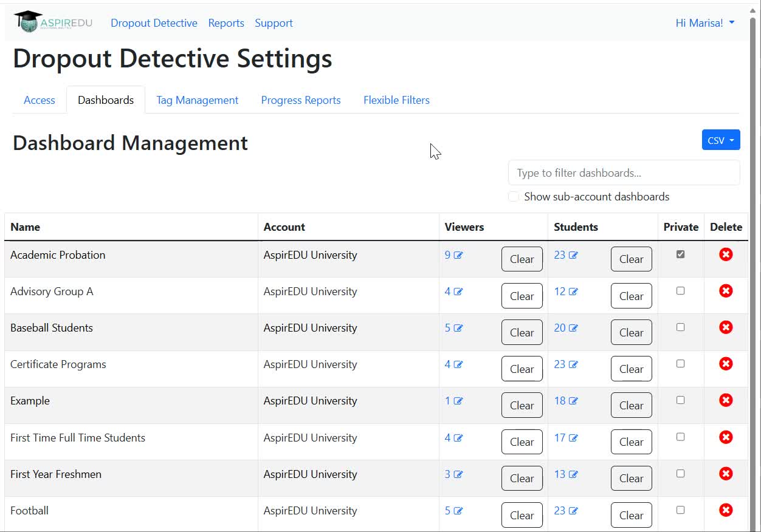Uncheck Private for Academic Probation
This screenshot has height=532, width=761.
(680, 254)
